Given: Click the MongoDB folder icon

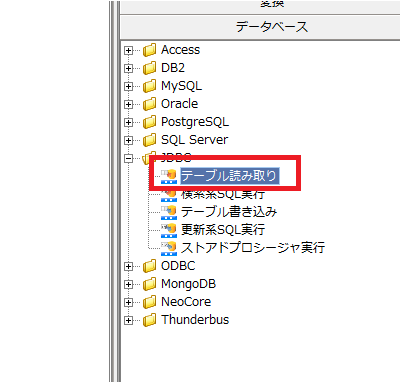Looking at the screenshot, I should click(149, 284).
